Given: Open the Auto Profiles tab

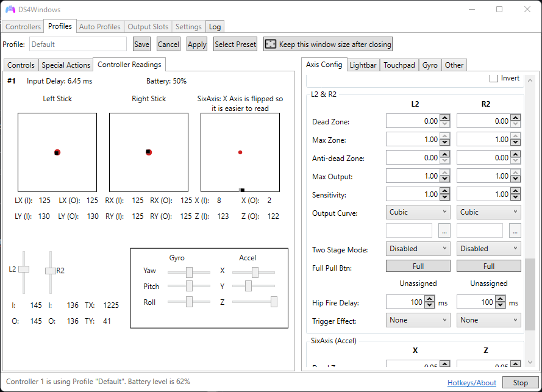Looking at the screenshot, I should (99, 27).
